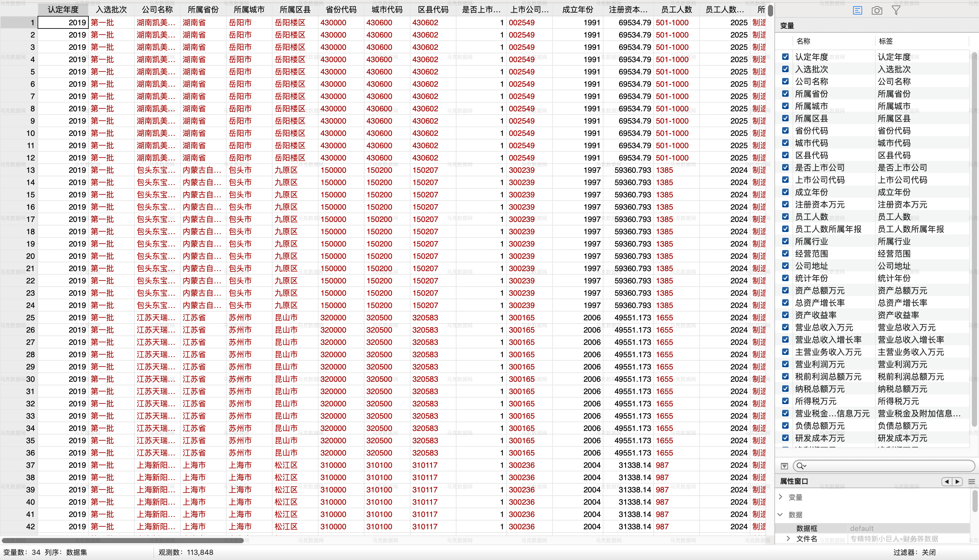Click 002549 stock code cell in row 5
The image size is (979, 560).
(x=530, y=72)
